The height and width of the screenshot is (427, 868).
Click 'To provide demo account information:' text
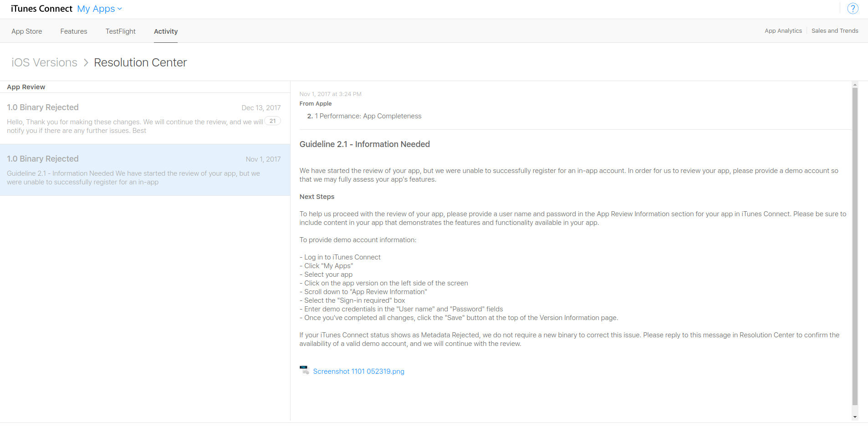(358, 240)
